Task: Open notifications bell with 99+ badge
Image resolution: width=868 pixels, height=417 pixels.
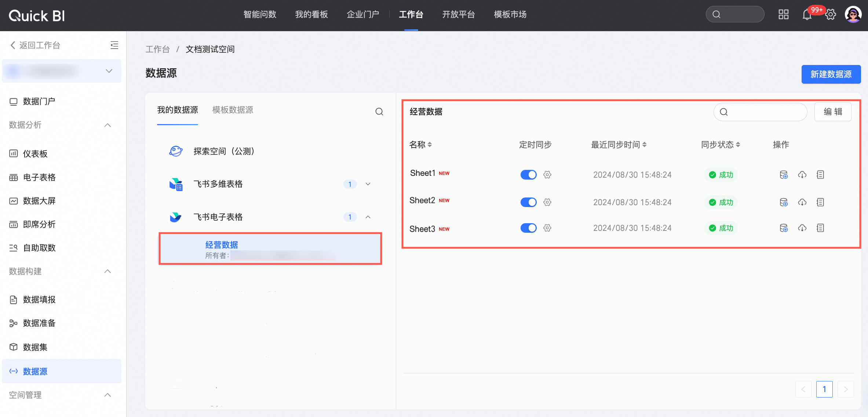Action: pyautogui.click(x=807, y=15)
